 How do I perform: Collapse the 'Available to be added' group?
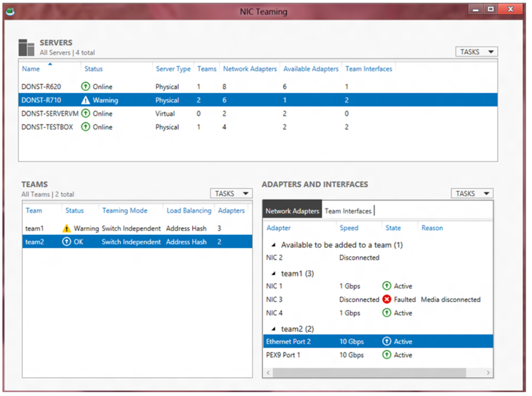click(274, 246)
